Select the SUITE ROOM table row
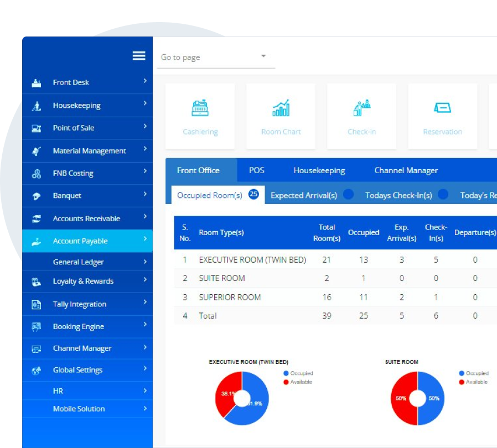Image resolution: width=497 pixels, height=448 pixels. pyautogui.click(x=221, y=278)
